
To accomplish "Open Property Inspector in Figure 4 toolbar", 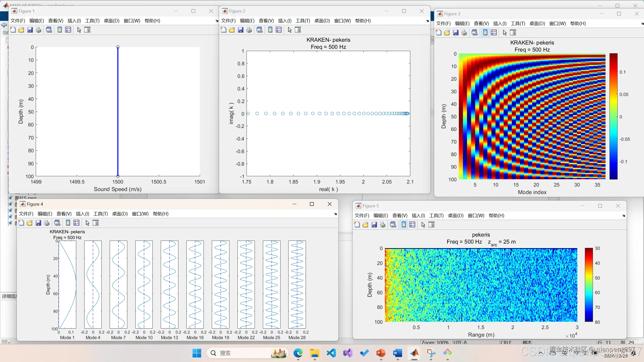I will point(96,223).
